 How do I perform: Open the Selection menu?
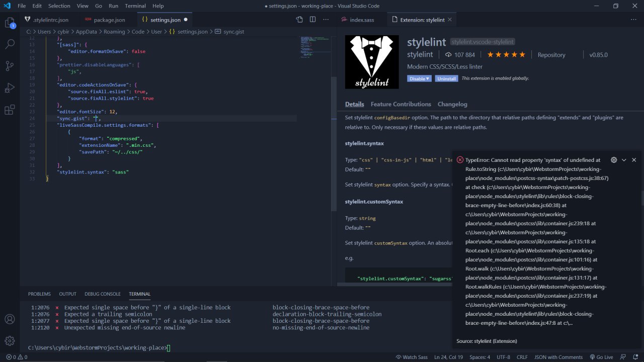(x=59, y=6)
